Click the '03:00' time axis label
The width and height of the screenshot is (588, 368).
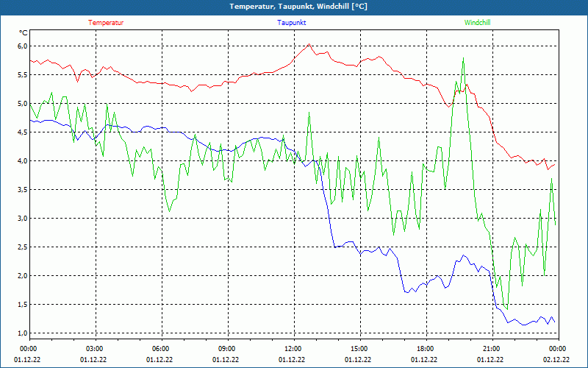tap(95, 349)
